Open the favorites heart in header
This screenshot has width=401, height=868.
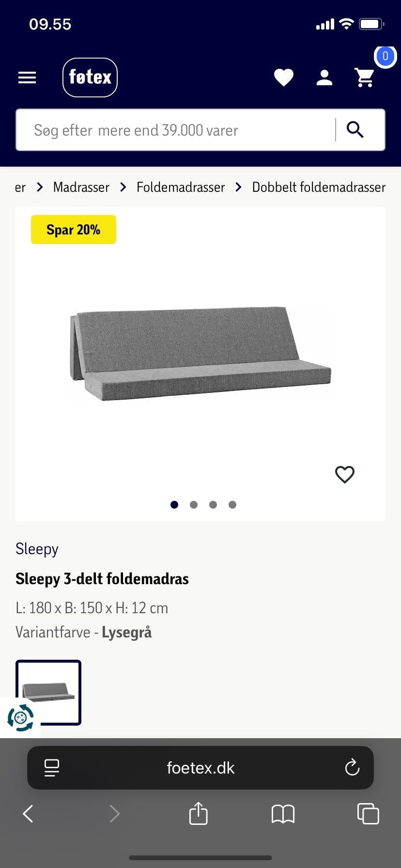point(284,77)
